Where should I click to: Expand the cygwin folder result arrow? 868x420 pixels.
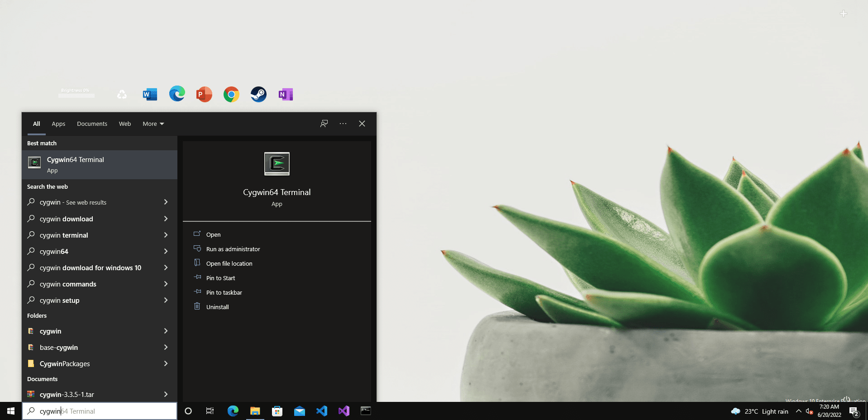166,331
